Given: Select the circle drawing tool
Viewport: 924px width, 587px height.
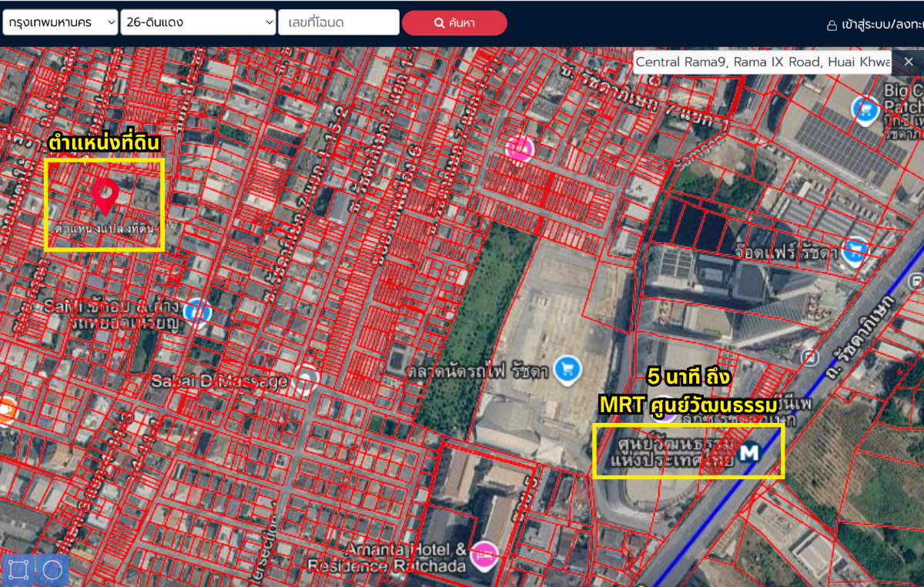Looking at the screenshot, I should [x=52, y=570].
